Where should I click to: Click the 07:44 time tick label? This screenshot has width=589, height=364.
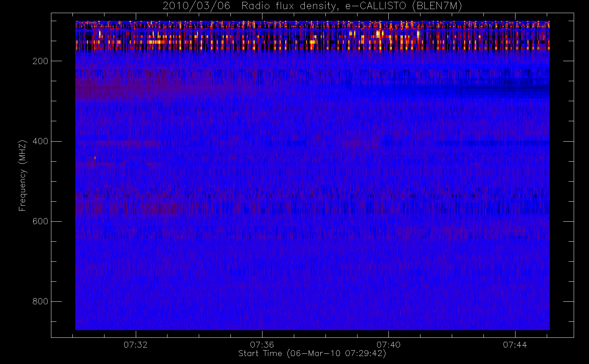pyautogui.click(x=515, y=345)
